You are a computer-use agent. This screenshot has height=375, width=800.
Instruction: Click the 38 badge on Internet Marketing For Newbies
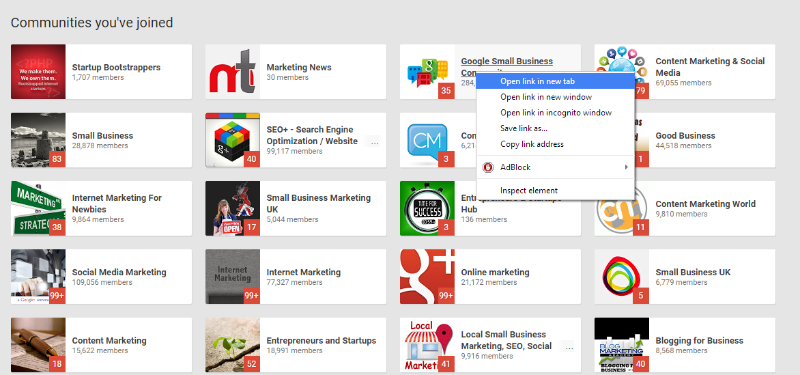pyautogui.click(x=57, y=228)
